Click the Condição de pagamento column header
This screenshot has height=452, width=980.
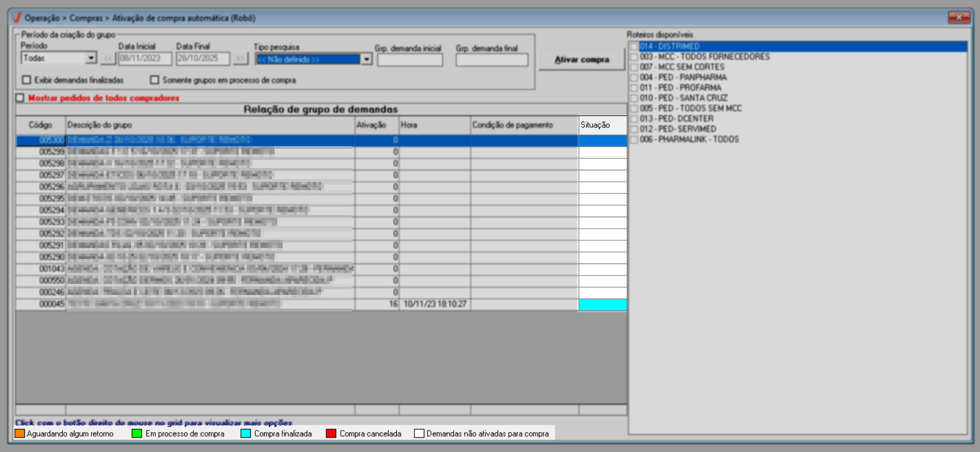[525, 125]
